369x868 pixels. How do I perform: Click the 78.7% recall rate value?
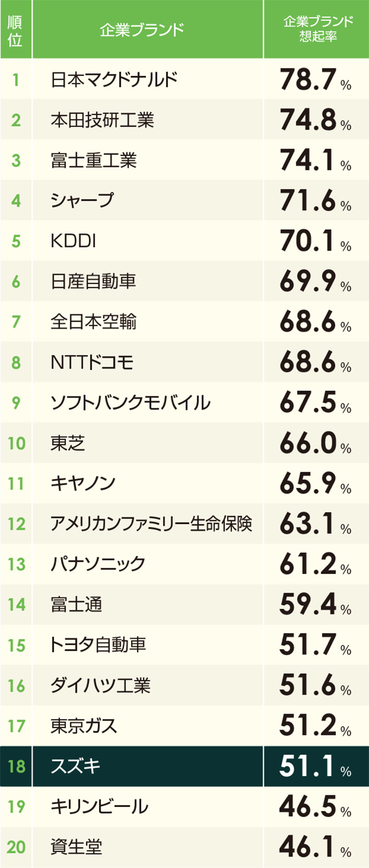[316, 79]
